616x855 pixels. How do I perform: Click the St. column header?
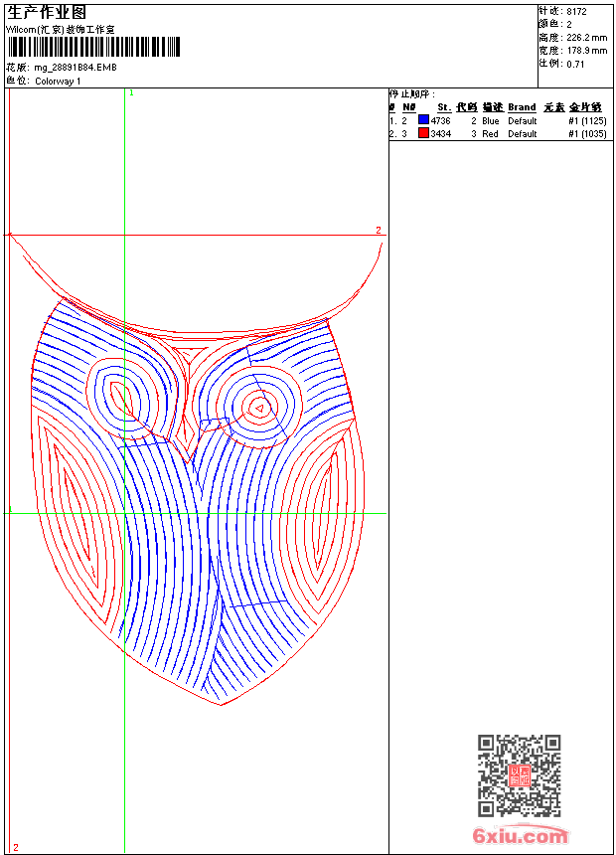click(444, 107)
